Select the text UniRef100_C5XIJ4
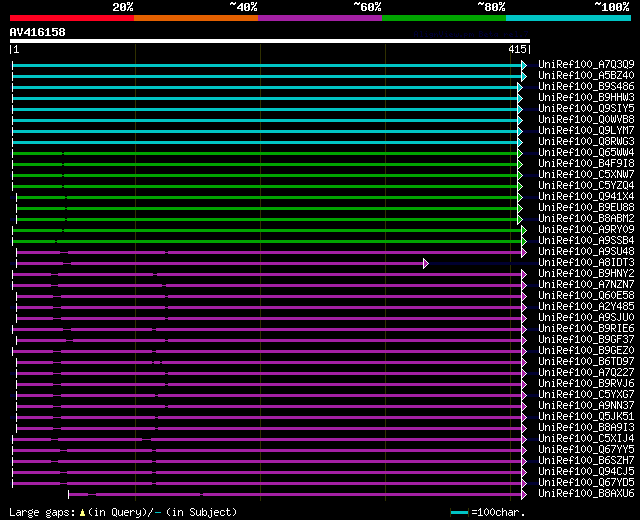The image size is (640, 520). 586,439
